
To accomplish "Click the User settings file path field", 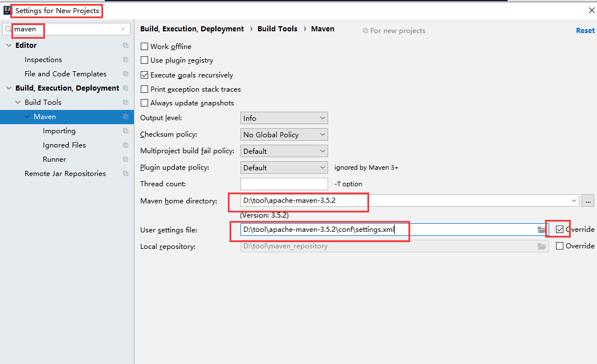I will 394,230.
